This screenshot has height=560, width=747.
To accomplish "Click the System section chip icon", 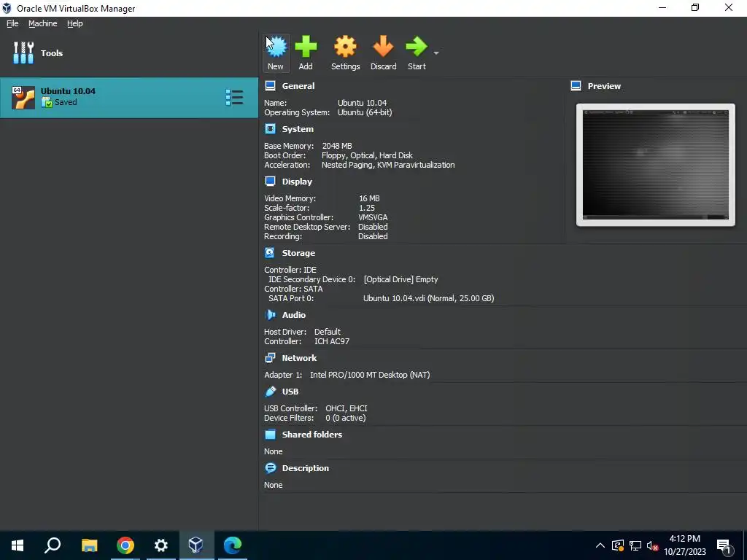I will (x=270, y=128).
